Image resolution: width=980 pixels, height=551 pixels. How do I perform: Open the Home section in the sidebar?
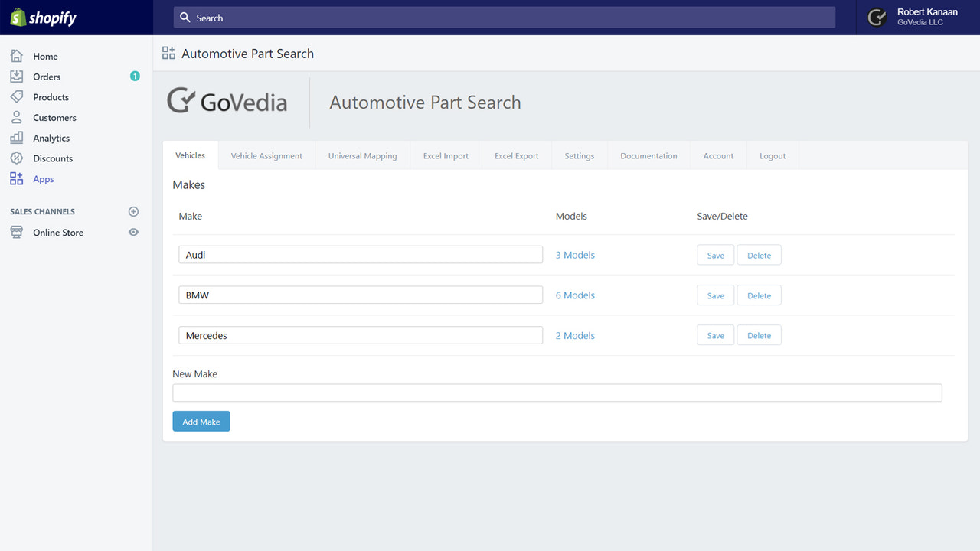click(44, 56)
